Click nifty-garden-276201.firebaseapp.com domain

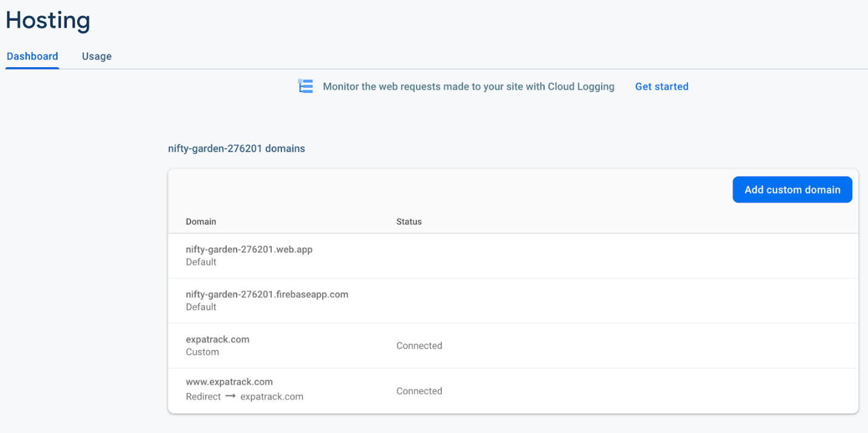coord(267,294)
